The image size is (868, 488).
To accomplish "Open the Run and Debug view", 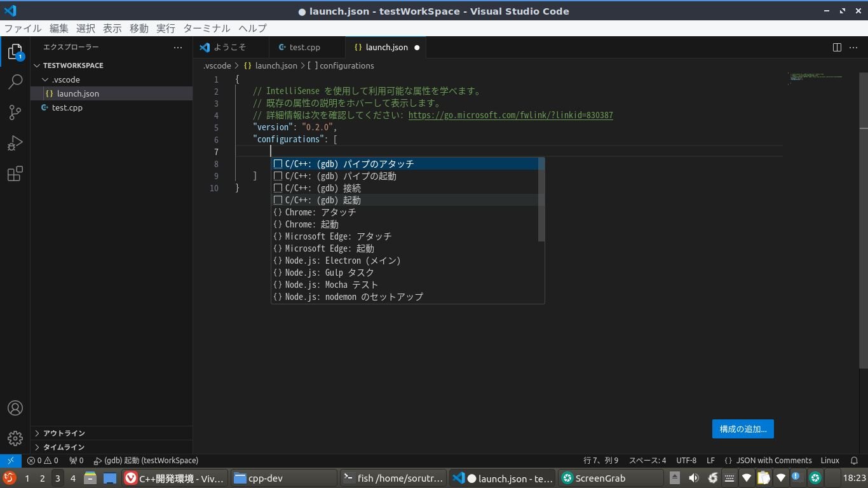I will point(15,143).
